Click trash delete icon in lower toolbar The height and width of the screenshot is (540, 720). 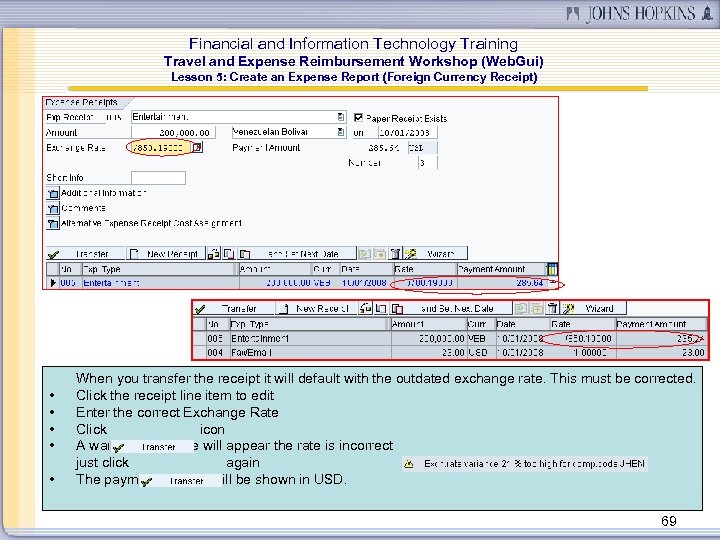[553, 309]
